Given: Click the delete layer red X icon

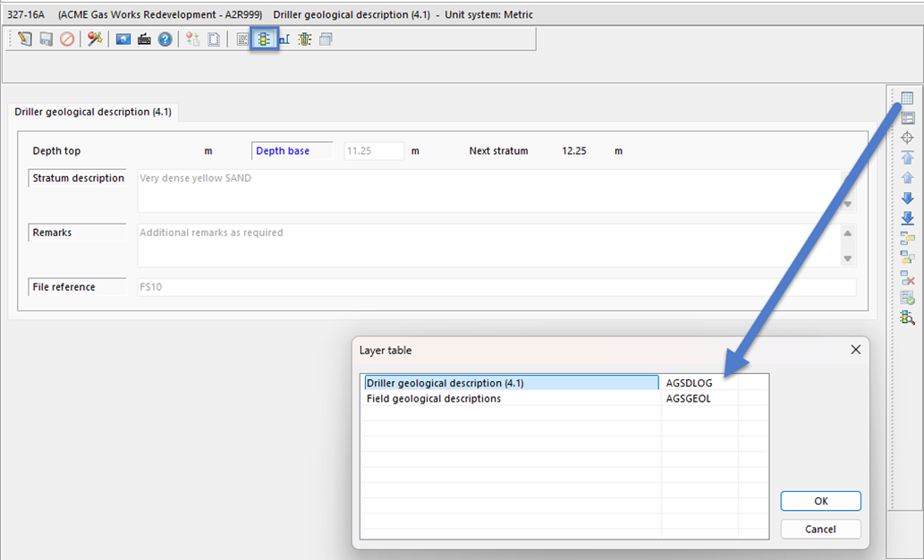Looking at the screenshot, I should (x=907, y=278).
